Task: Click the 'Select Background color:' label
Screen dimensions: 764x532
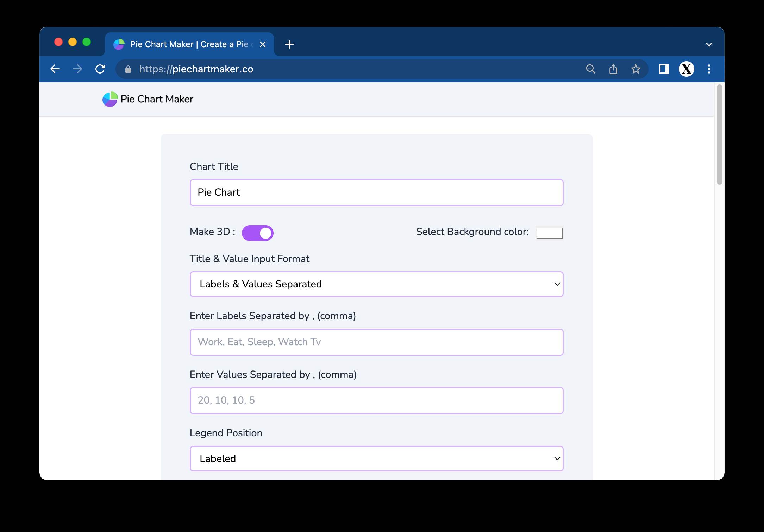Action: 472,232
